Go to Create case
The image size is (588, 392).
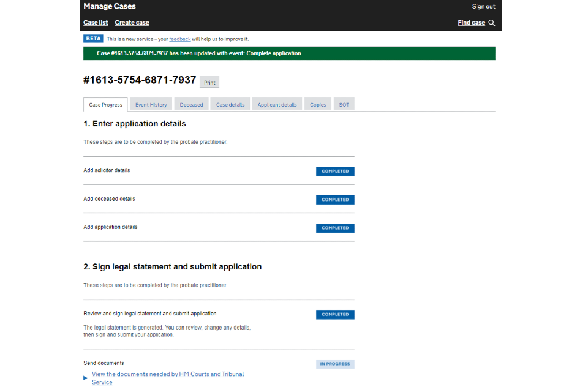click(132, 23)
